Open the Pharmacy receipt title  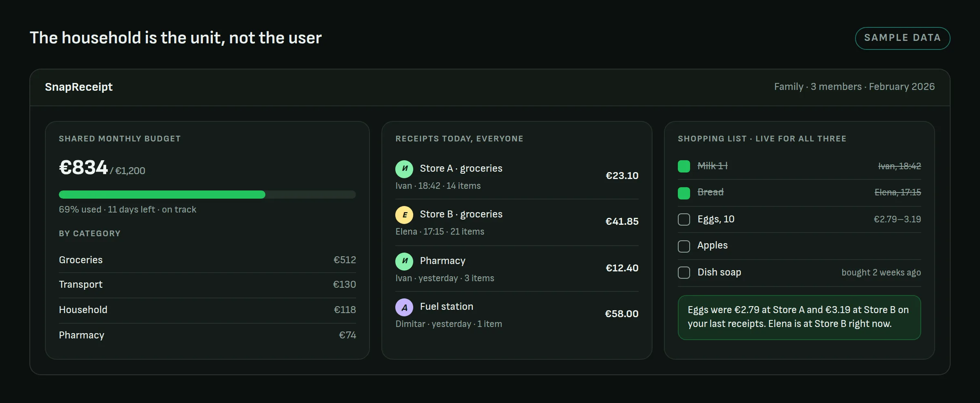[x=443, y=261]
